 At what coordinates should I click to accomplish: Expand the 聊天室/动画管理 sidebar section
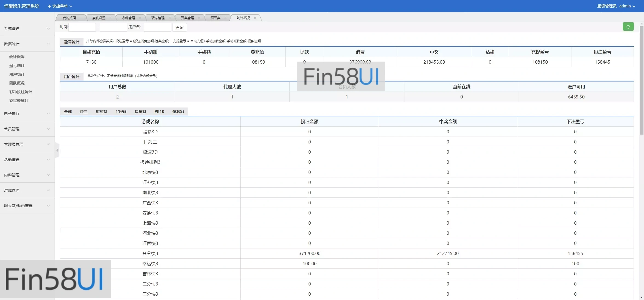pos(27,206)
